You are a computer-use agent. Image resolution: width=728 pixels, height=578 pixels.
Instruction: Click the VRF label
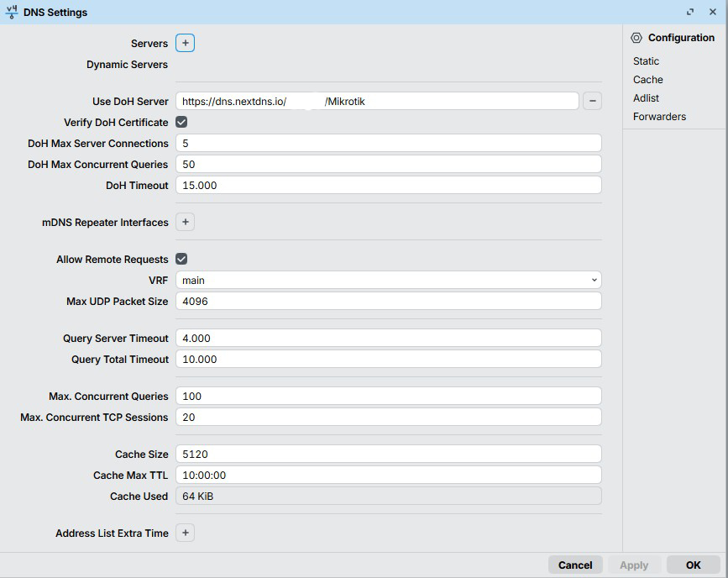click(159, 281)
